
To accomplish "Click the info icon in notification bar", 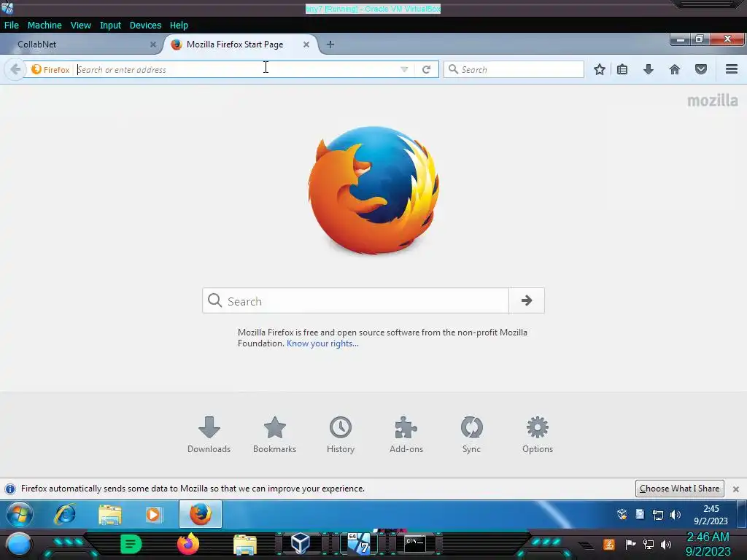I will click(10, 489).
